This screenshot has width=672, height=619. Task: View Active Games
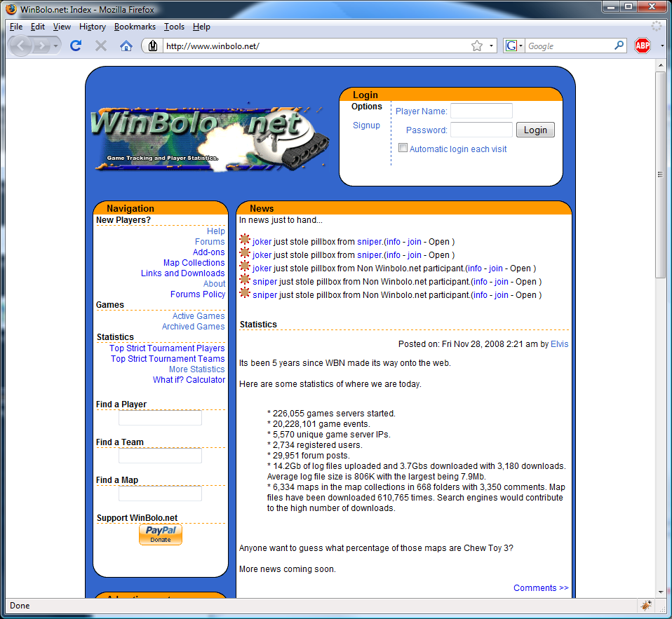pyautogui.click(x=199, y=315)
